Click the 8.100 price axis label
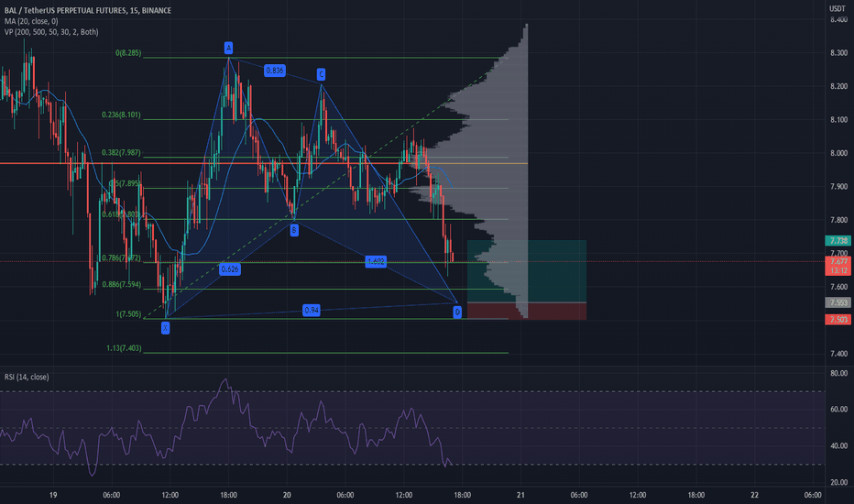854x504 pixels. 838,120
